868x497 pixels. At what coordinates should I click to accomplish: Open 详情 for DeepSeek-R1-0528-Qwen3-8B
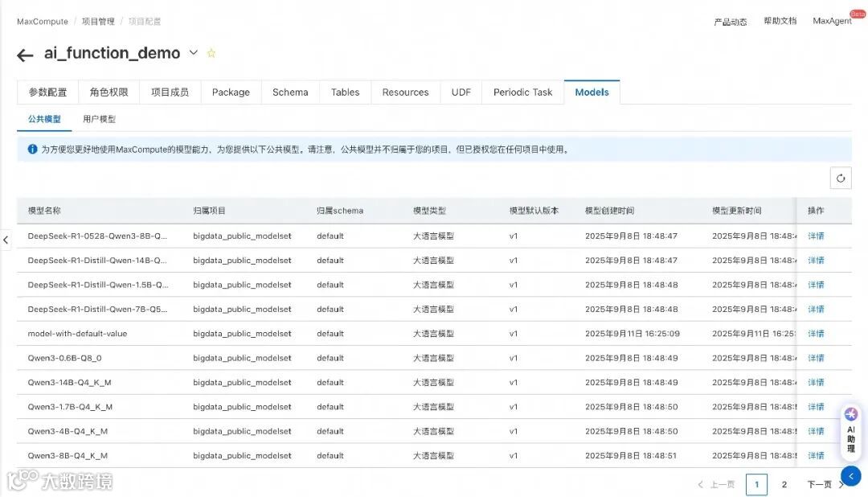(816, 236)
